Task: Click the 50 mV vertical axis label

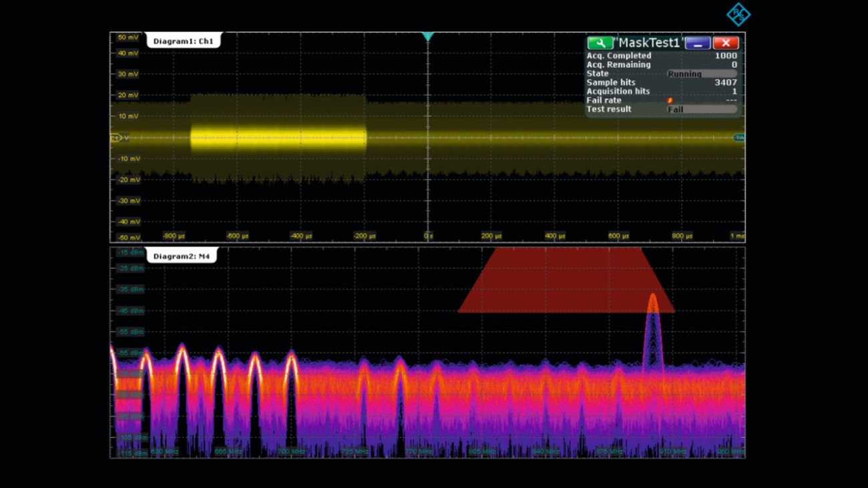Action: 128,37
